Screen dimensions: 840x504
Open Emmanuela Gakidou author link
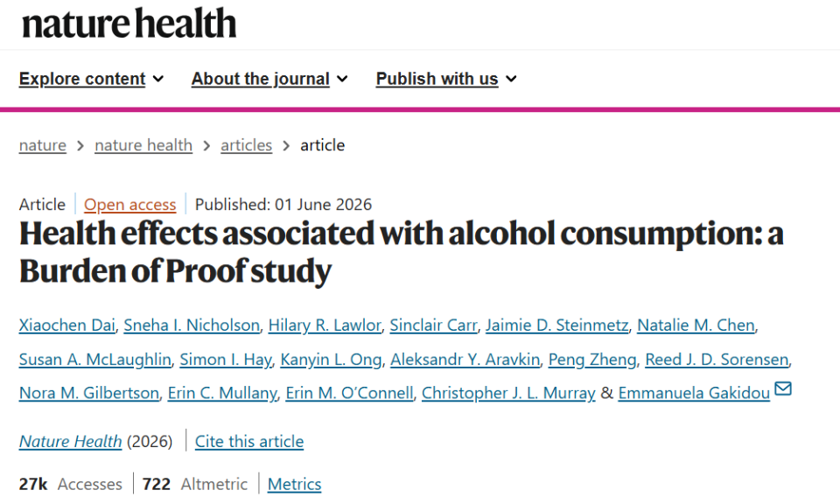(694, 393)
